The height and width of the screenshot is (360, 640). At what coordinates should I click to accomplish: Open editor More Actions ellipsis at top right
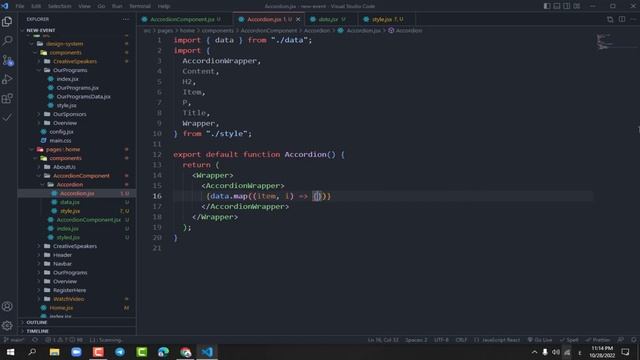[x=633, y=19]
